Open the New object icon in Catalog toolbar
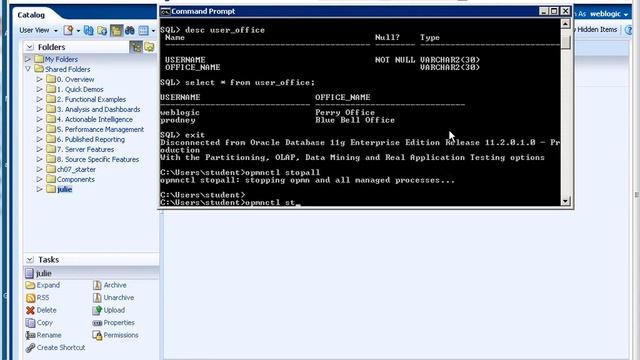 point(68,30)
